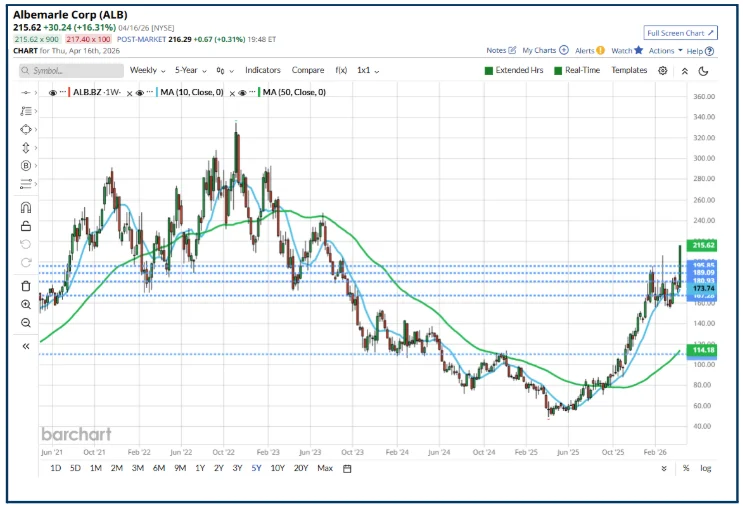
Task: Open the 1x1 grid layout dropdown
Action: (368, 70)
